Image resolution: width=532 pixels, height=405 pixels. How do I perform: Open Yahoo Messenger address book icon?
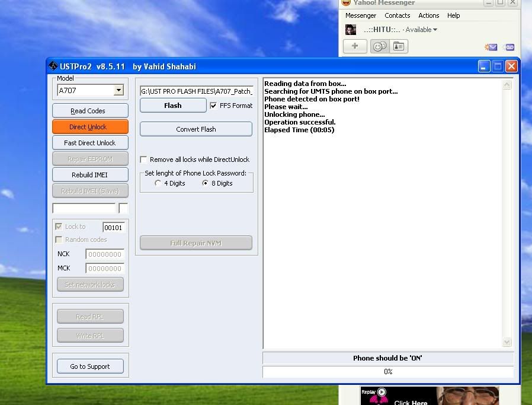[x=399, y=46]
